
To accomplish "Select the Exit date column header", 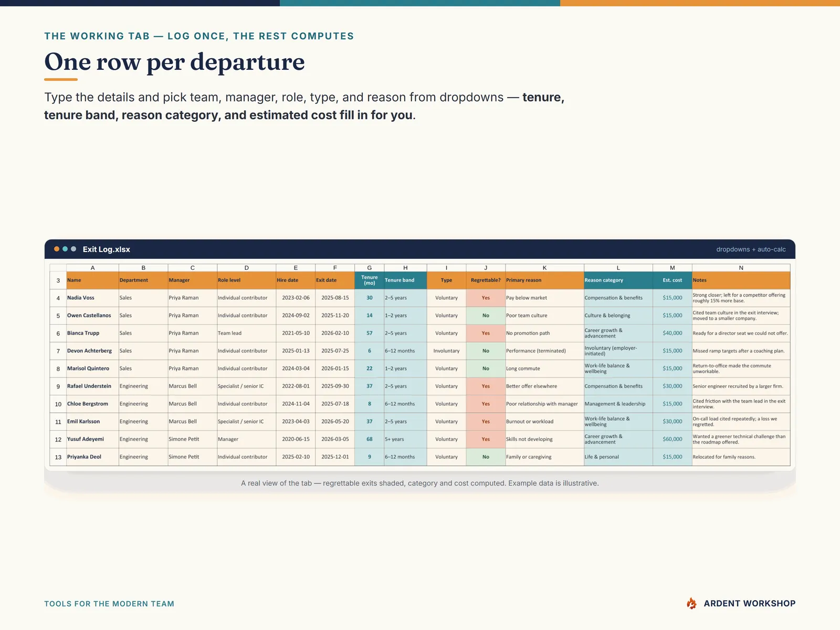I will [x=335, y=280].
